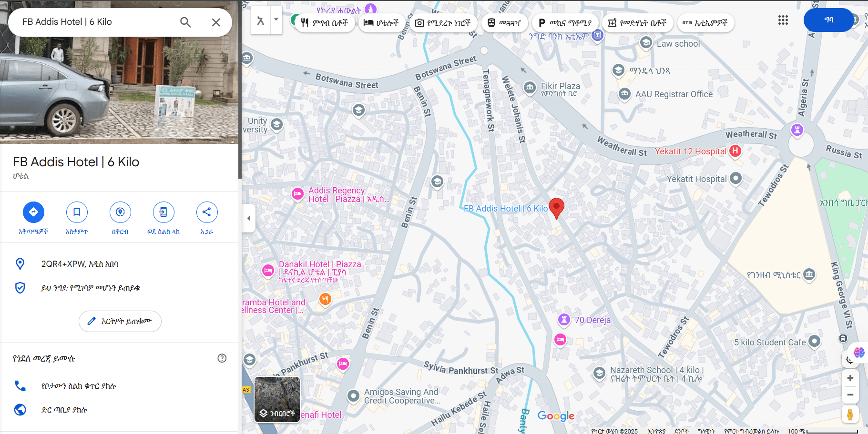Select Danakil Hotel Piazza marker
The height and width of the screenshot is (434, 868).
[x=268, y=271]
